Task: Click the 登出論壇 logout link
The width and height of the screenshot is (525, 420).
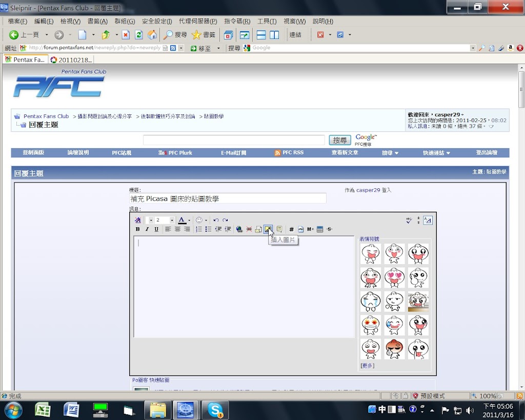Action: [487, 153]
